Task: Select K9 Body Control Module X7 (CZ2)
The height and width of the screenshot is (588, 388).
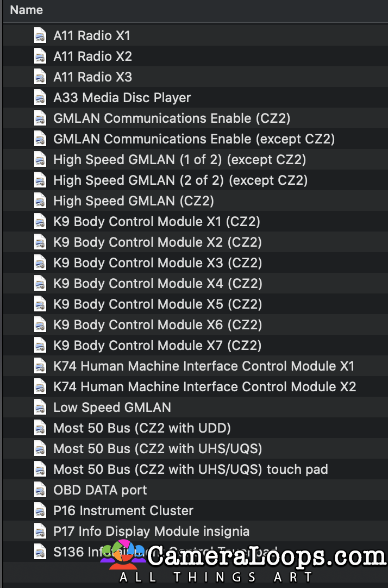Action: pos(157,345)
